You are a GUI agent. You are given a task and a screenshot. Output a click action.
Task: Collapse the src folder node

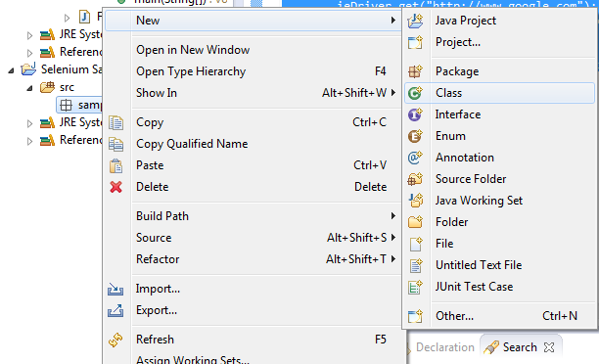click(29, 88)
